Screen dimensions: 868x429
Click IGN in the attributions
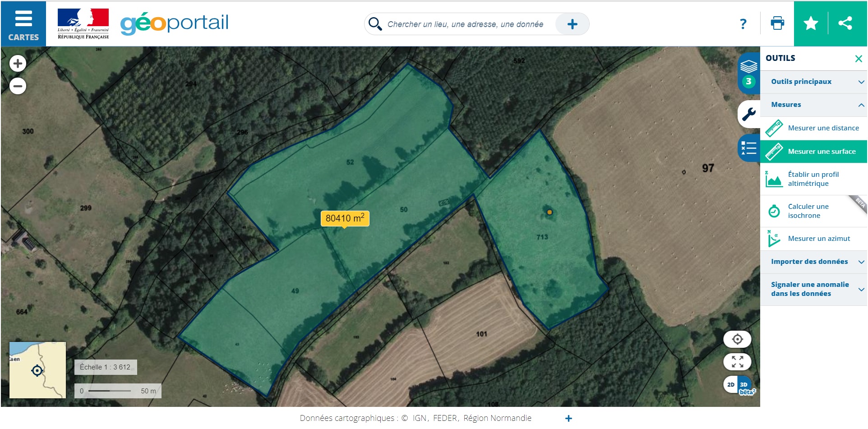coord(419,418)
